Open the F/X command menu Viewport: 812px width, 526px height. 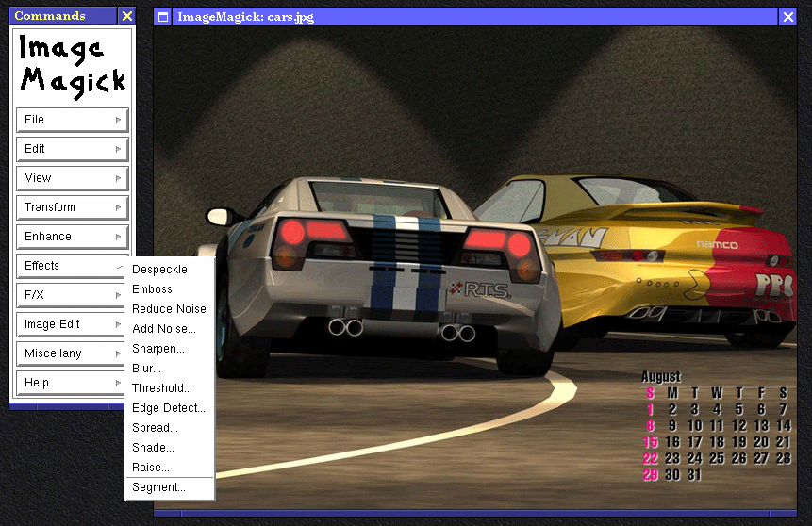pyautogui.click(x=71, y=295)
